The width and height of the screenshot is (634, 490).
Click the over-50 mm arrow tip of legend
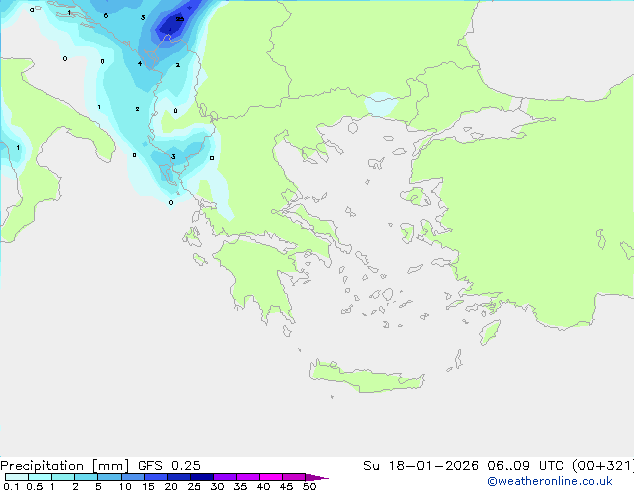tap(317, 477)
